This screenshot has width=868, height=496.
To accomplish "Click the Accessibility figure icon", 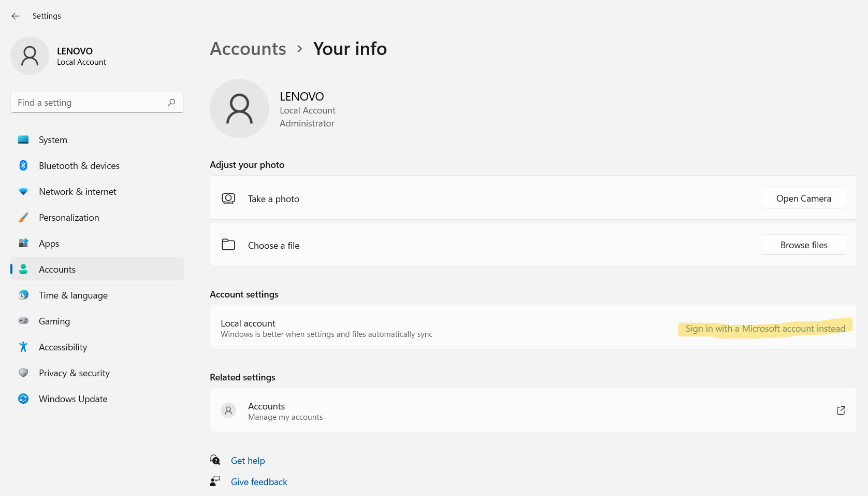I will [23, 347].
